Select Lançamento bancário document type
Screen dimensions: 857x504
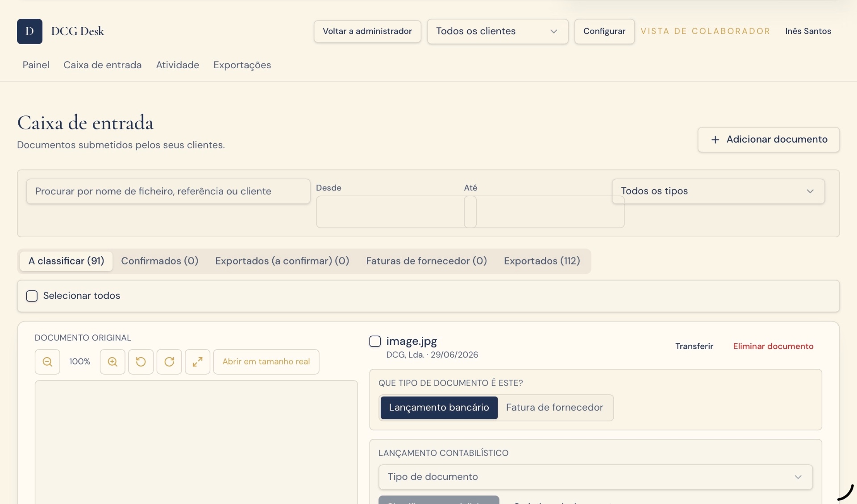[x=439, y=408]
